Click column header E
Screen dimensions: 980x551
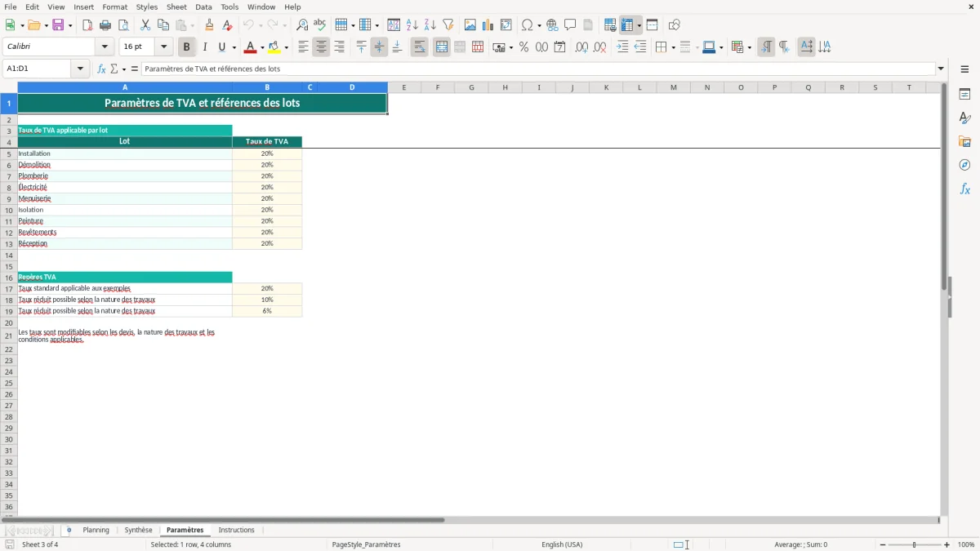tap(404, 87)
